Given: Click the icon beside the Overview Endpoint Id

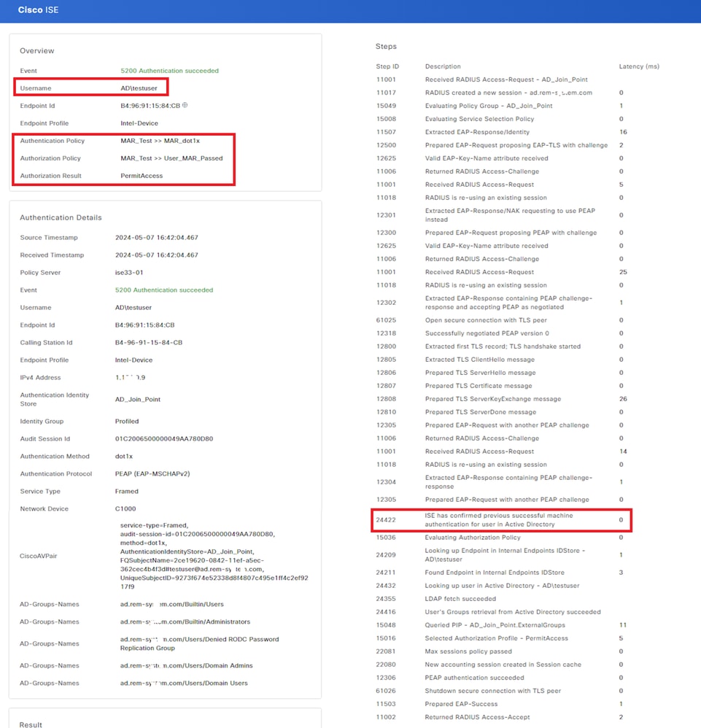Looking at the screenshot, I should (x=185, y=105).
